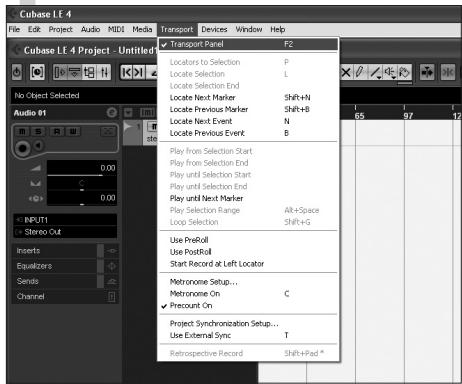
Task: Click the track delay icon in inspector
Action: pyautogui.click(x=36, y=198)
